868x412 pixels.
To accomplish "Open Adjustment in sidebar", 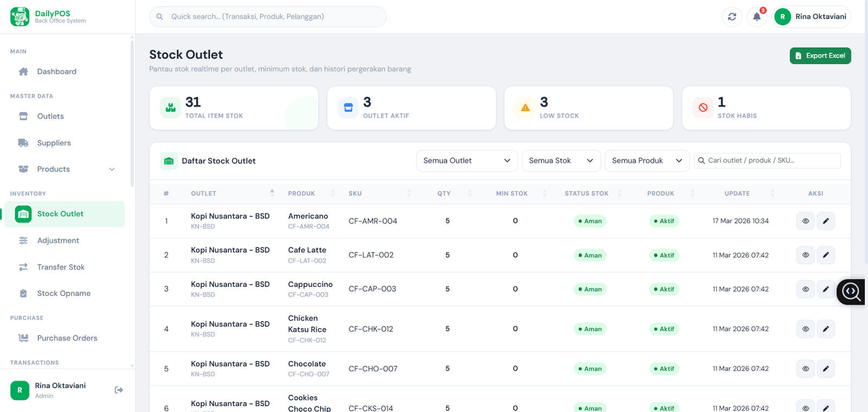I will tap(65, 241).
